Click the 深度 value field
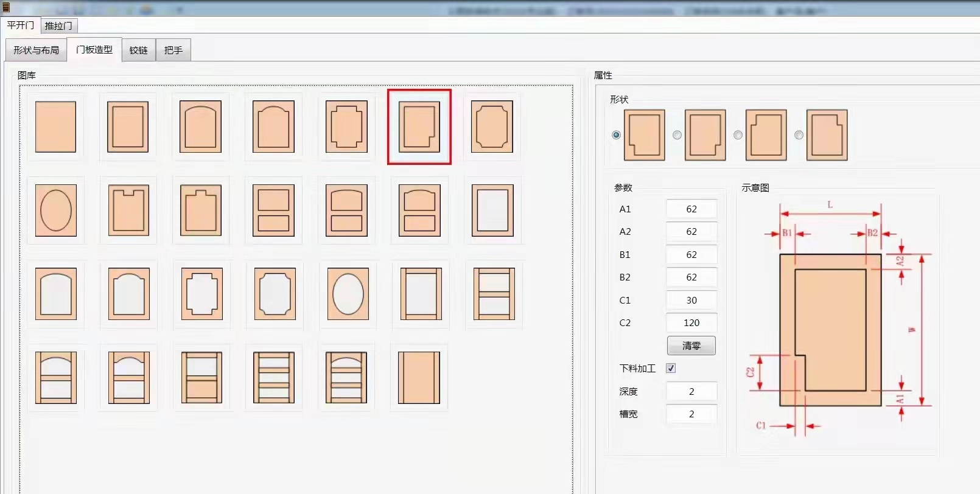Image resolution: width=980 pixels, height=494 pixels. 691,391
